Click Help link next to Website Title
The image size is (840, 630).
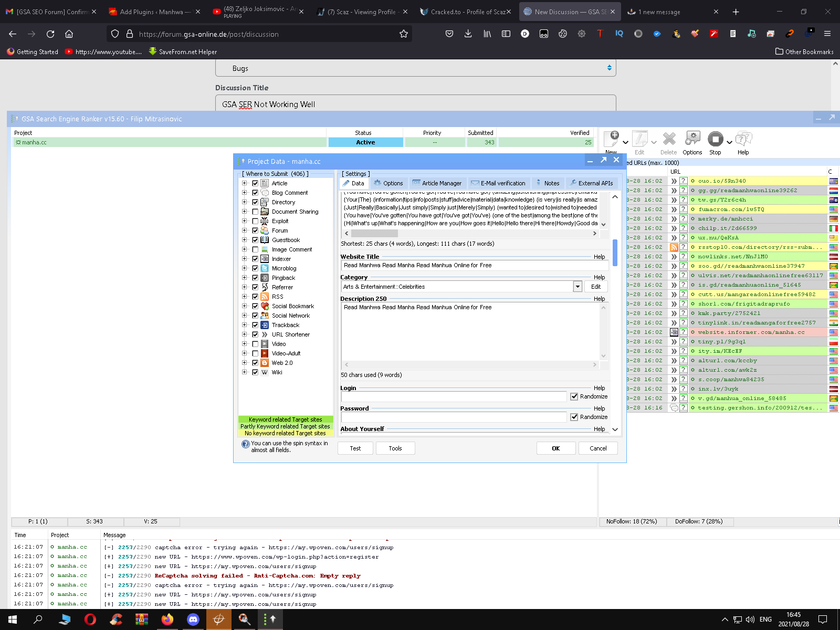[599, 257]
